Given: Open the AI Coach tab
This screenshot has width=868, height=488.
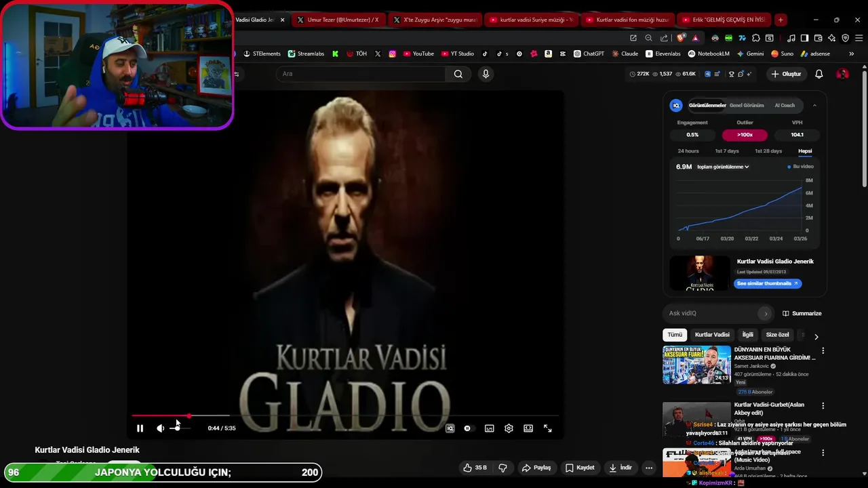Looking at the screenshot, I should tap(785, 105).
